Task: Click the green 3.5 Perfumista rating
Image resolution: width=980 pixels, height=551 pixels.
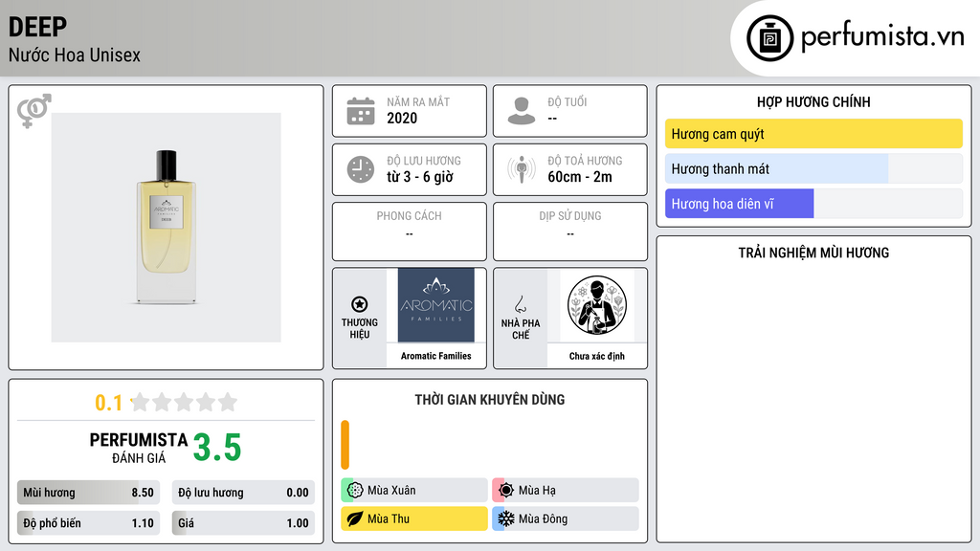Action: click(x=217, y=448)
